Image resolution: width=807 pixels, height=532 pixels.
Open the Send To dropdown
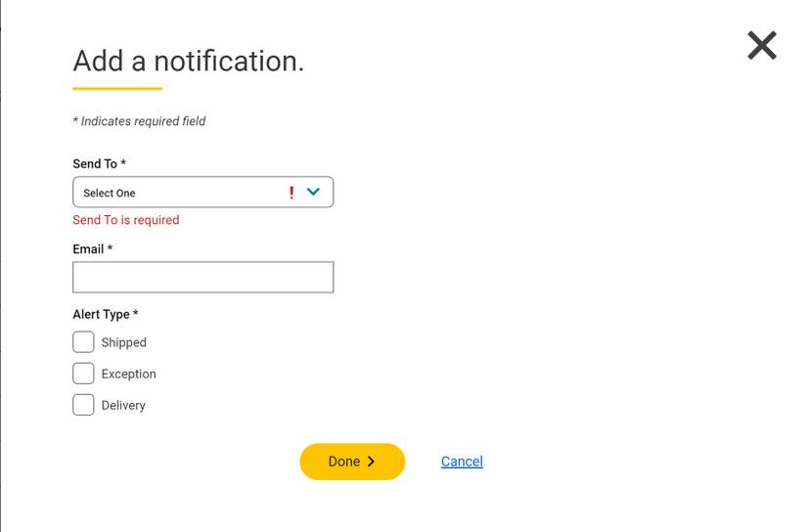[x=186, y=193]
